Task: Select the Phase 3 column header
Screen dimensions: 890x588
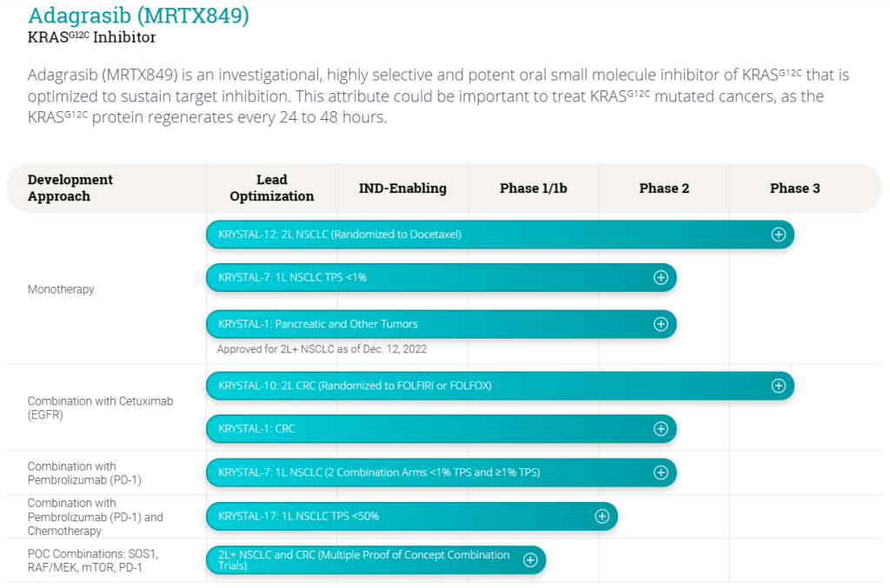Action: (794, 188)
